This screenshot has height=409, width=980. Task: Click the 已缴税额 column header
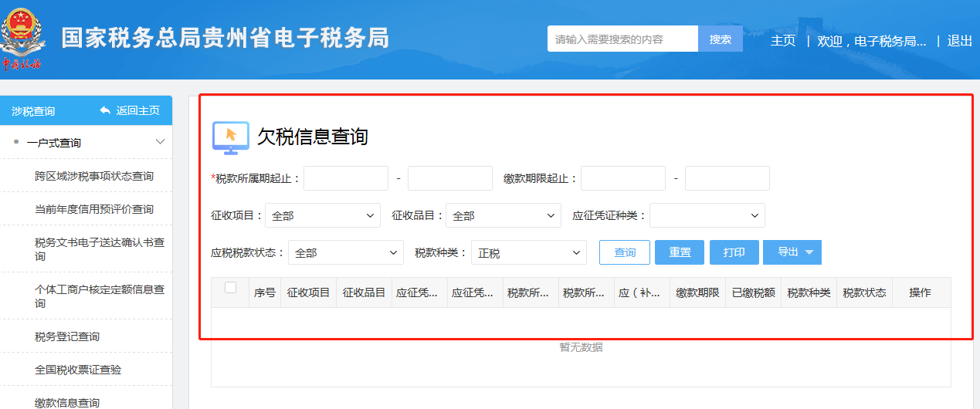pos(754,293)
